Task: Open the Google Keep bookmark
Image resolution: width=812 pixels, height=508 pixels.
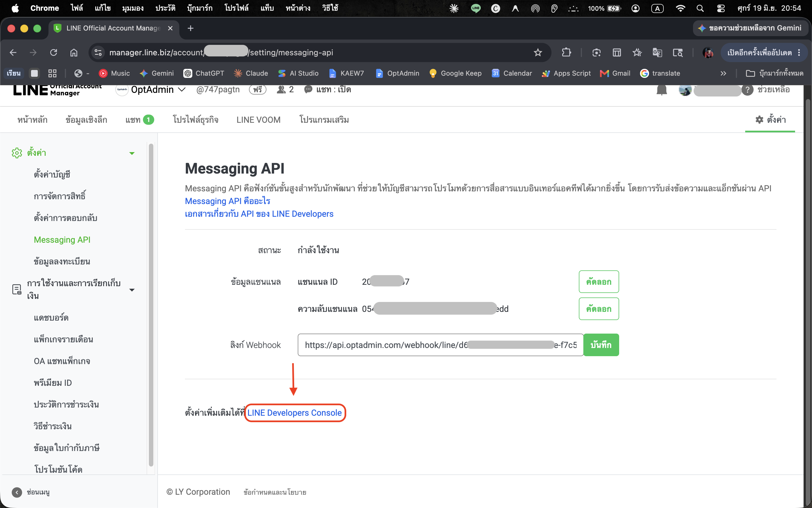Action: coord(456,73)
